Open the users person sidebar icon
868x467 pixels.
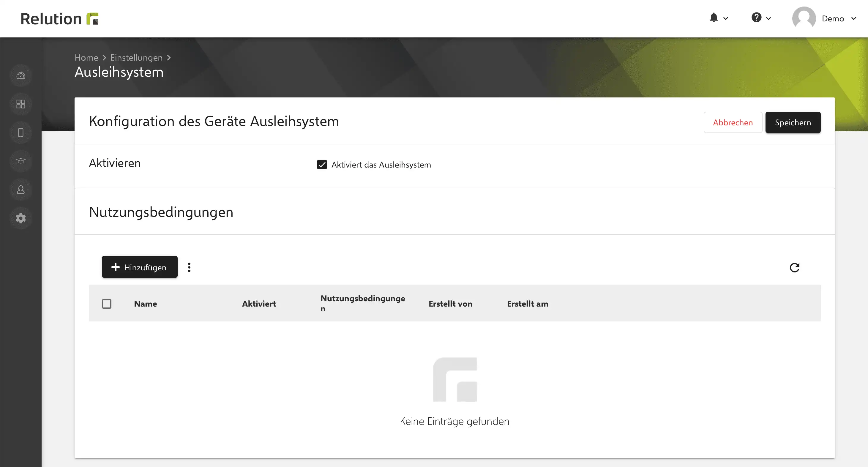[x=20, y=190]
